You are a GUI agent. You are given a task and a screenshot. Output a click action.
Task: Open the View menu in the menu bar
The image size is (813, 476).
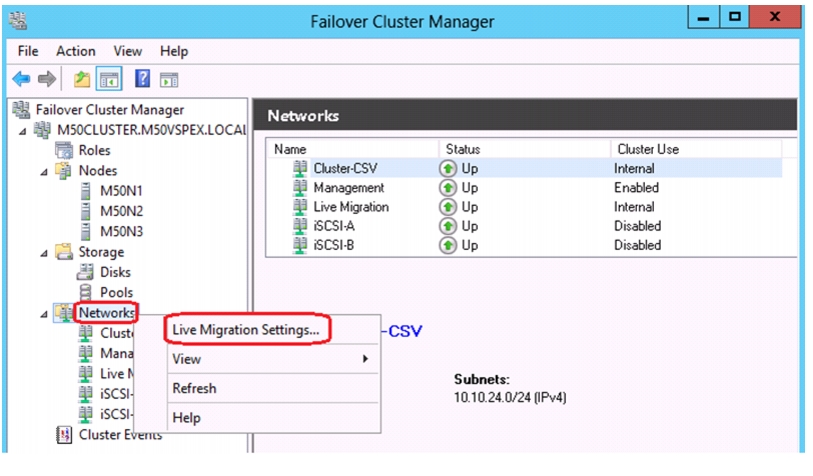[x=128, y=51]
